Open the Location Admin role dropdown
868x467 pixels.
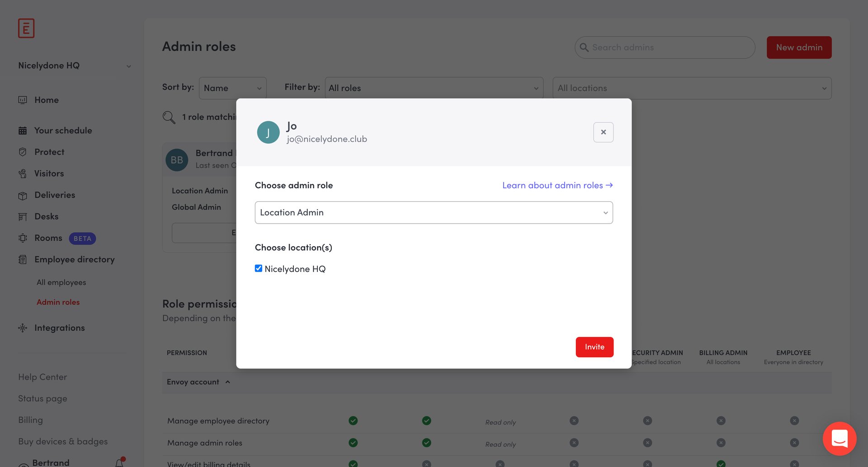(x=434, y=212)
